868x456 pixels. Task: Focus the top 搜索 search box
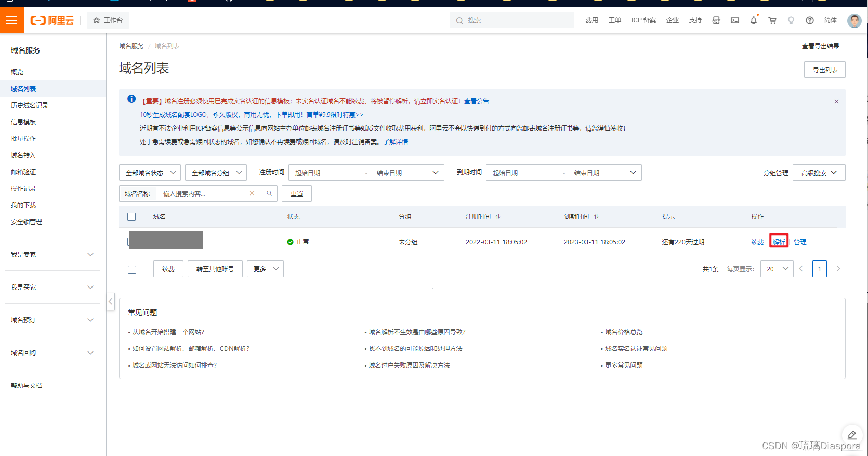pyautogui.click(x=512, y=20)
